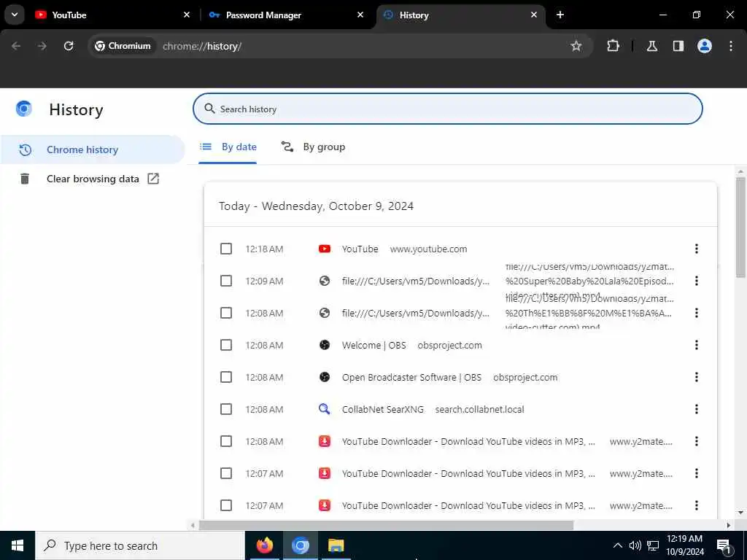
Task: Open actions menu for Welcome | OBS
Action: [697, 345]
